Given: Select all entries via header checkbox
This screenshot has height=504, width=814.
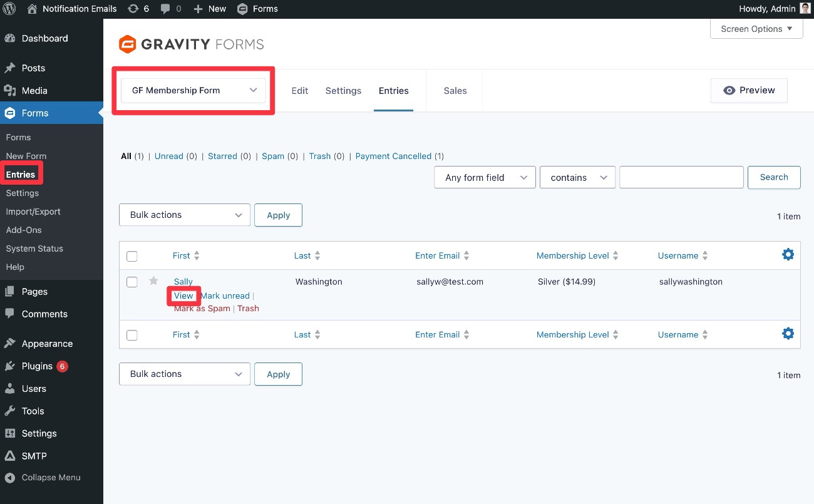Looking at the screenshot, I should pos(131,256).
